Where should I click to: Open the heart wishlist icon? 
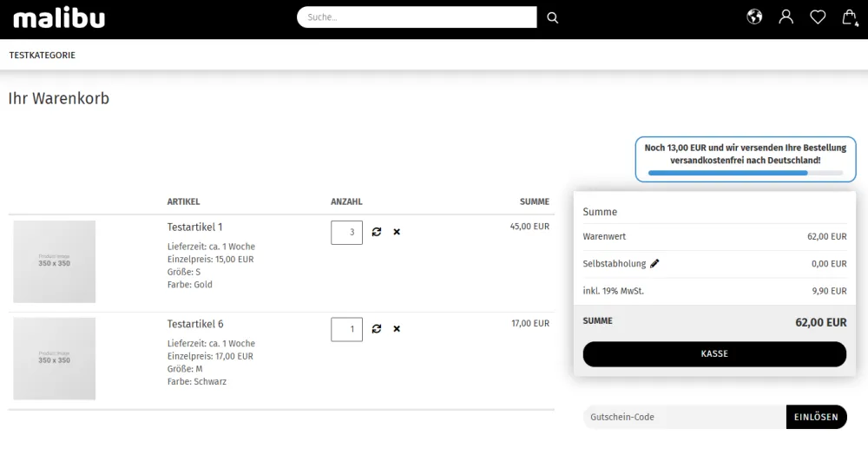pos(818,17)
